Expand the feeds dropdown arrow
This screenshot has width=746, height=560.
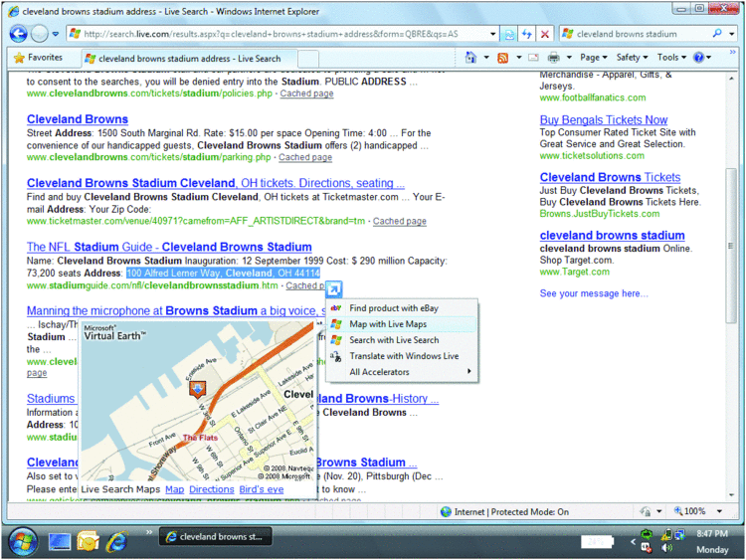point(518,58)
